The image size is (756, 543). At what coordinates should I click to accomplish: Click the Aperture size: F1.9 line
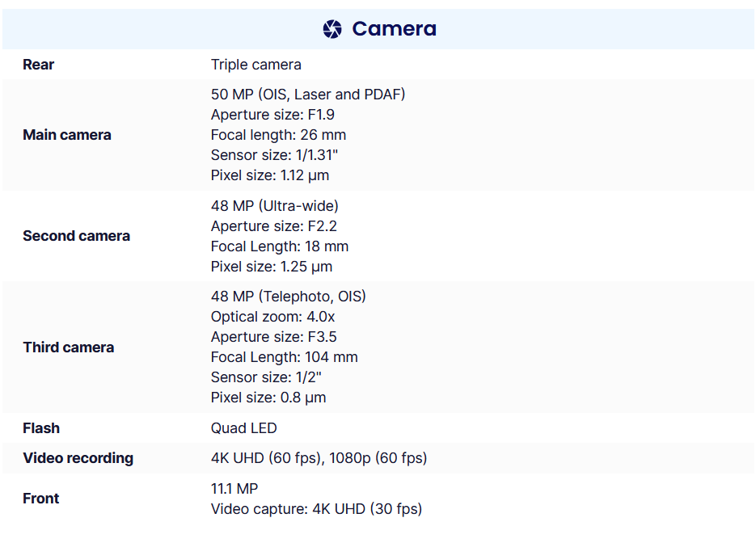272,115
